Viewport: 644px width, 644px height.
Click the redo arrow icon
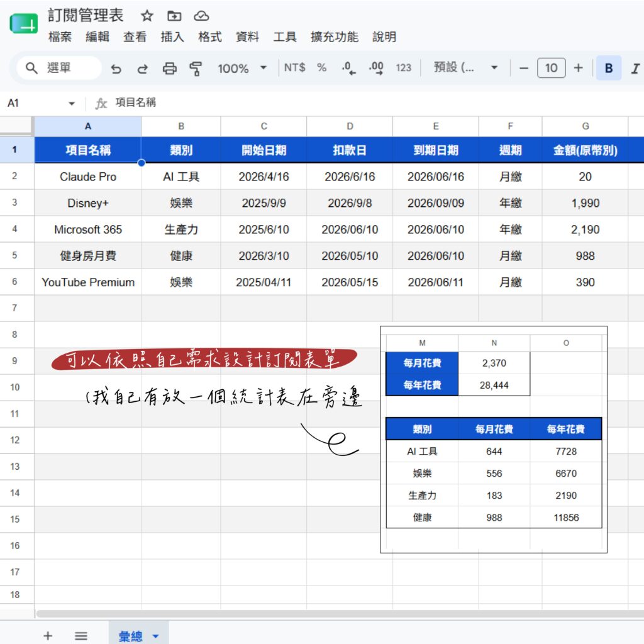pos(143,68)
